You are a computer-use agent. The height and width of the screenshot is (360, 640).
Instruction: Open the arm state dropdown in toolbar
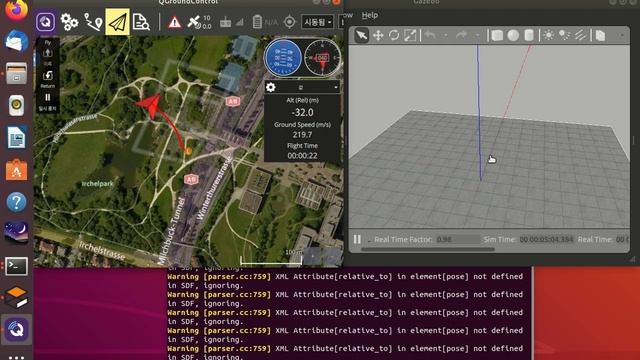(317, 22)
